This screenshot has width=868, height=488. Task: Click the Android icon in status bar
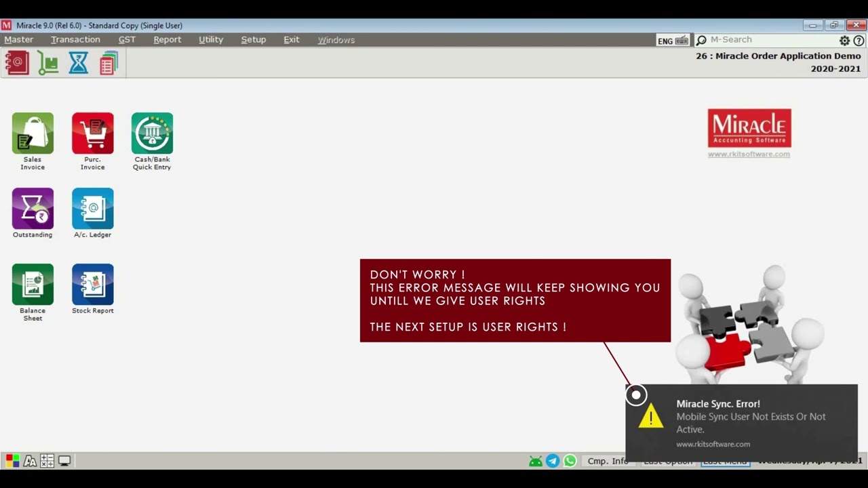pyautogui.click(x=536, y=461)
